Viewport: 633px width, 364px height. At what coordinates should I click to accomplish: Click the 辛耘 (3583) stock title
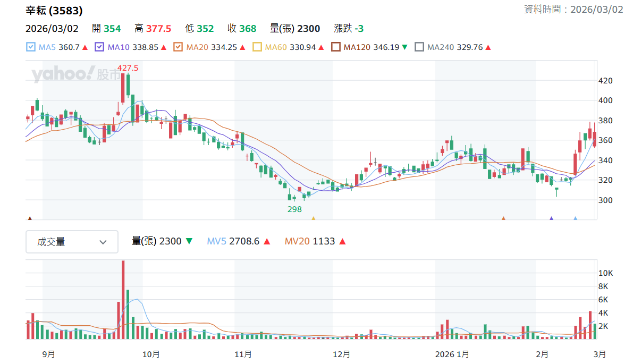click(54, 11)
